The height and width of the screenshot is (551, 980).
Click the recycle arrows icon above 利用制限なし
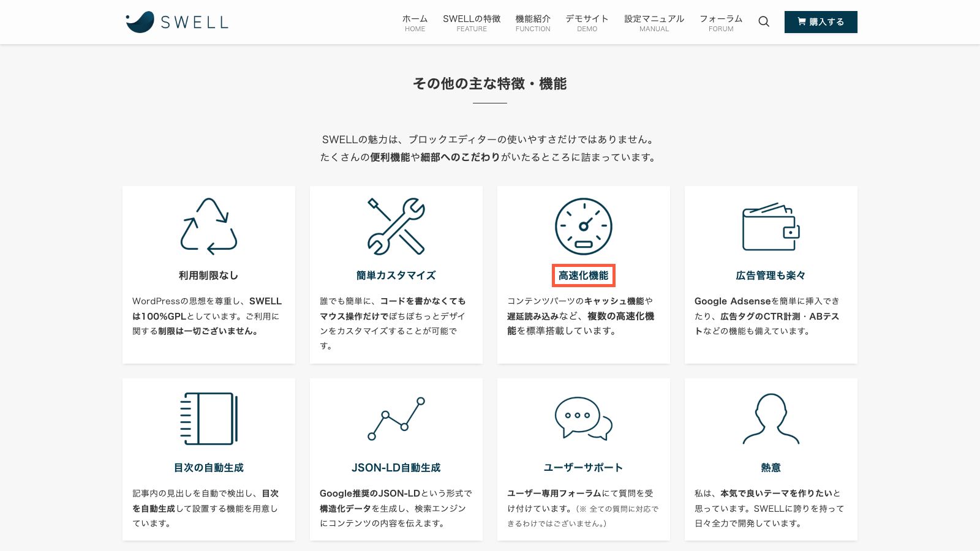(x=209, y=226)
